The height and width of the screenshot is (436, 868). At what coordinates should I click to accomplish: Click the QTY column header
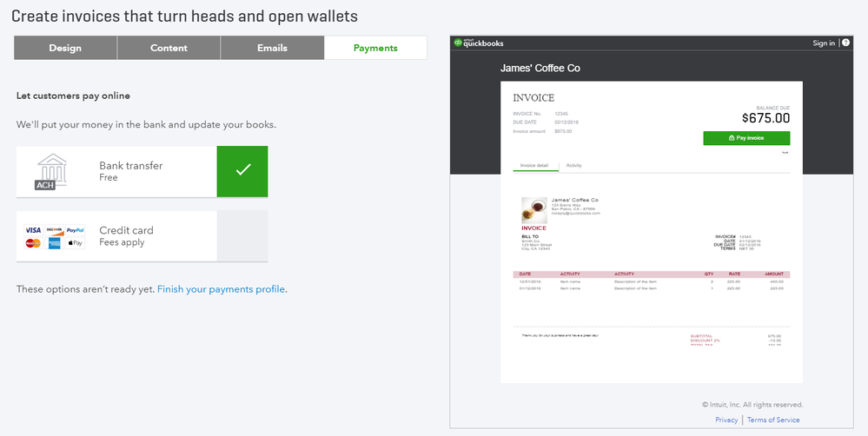709,274
